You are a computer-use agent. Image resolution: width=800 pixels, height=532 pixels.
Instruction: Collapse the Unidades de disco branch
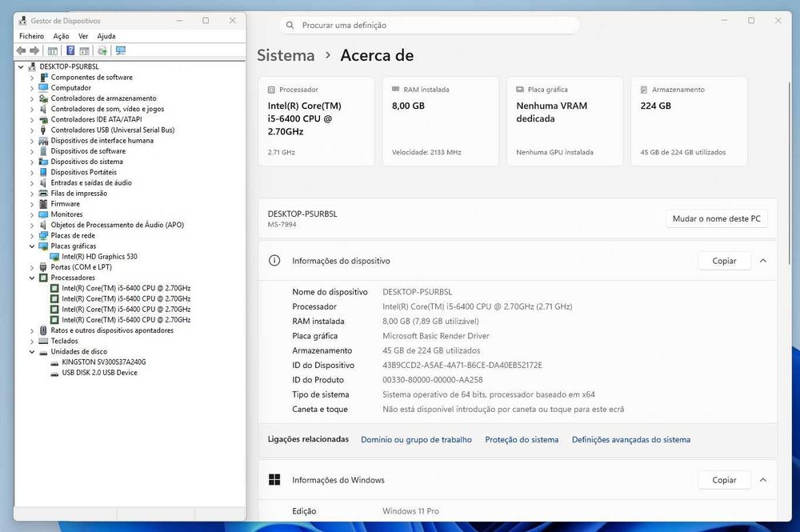click(x=32, y=351)
